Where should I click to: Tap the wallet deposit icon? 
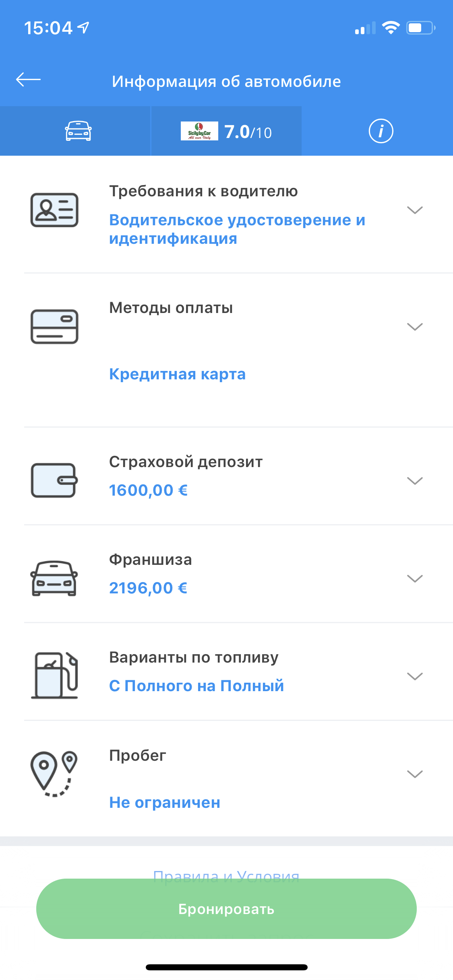[54, 480]
